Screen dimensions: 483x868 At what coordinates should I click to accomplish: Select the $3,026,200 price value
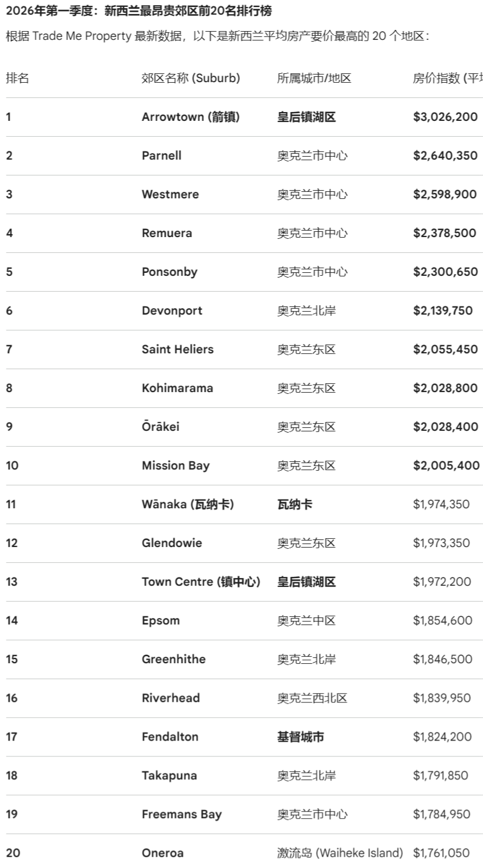point(445,117)
